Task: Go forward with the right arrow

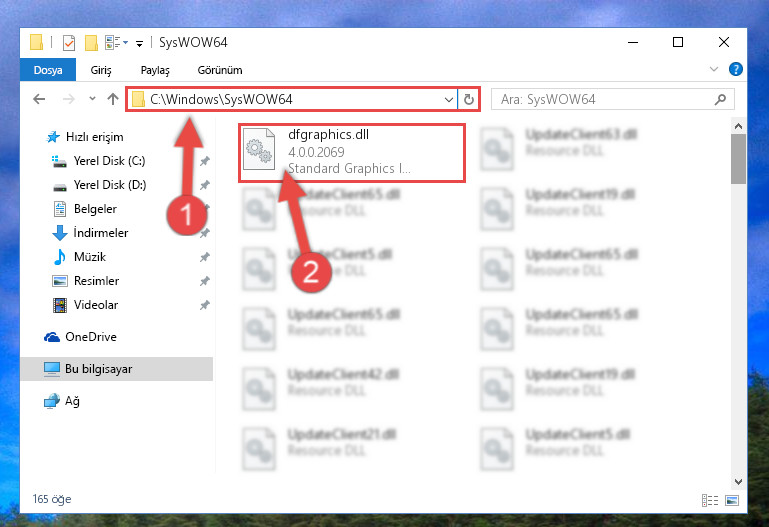Action: pyautogui.click(x=69, y=100)
